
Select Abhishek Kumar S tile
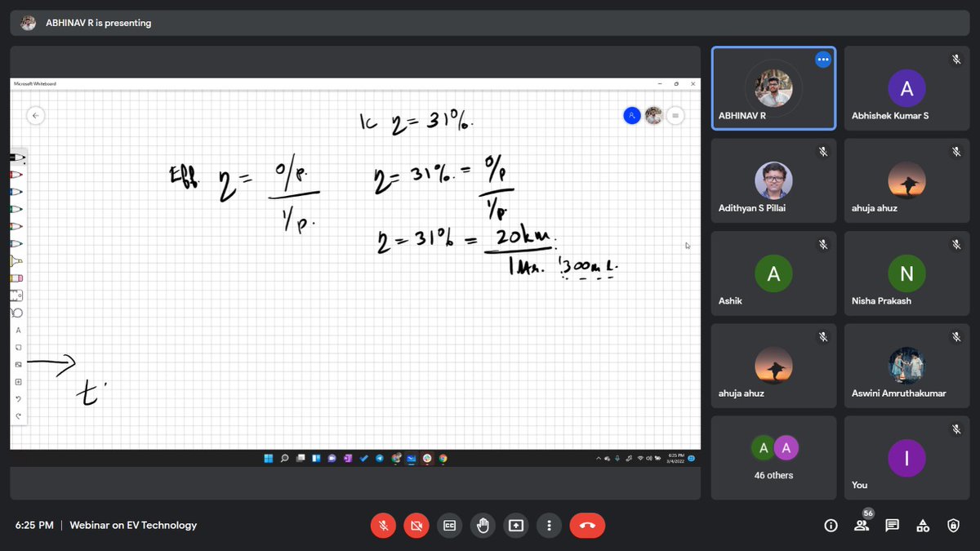[x=906, y=88]
